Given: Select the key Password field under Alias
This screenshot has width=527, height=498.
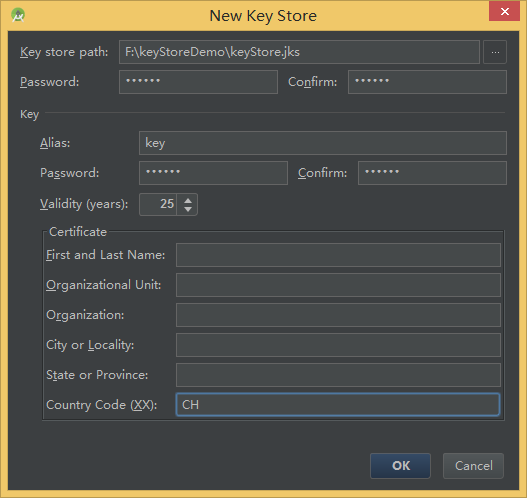Looking at the screenshot, I should pyautogui.click(x=213, y=173).
